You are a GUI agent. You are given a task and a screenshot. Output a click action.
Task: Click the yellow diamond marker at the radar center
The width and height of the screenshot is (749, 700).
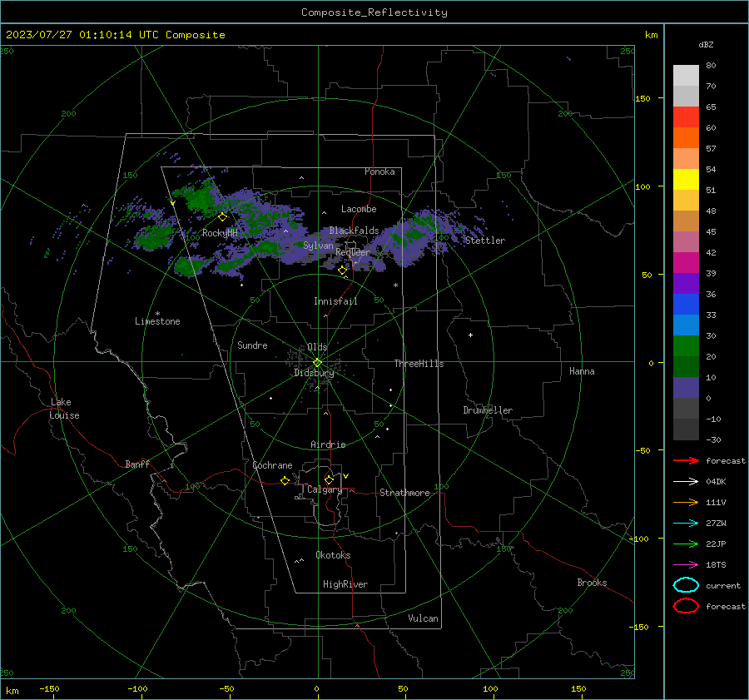point(317,363)
